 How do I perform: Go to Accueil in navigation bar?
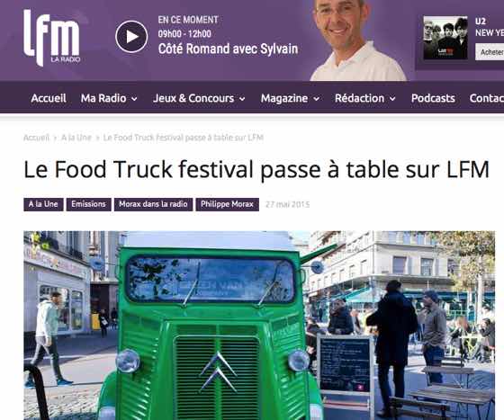point(49,98)
